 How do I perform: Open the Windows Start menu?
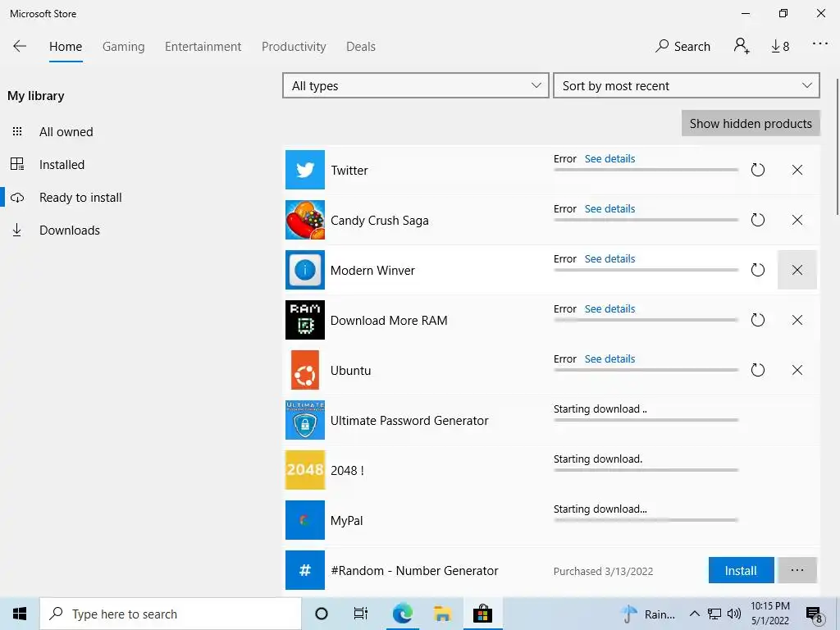[20, 614]
